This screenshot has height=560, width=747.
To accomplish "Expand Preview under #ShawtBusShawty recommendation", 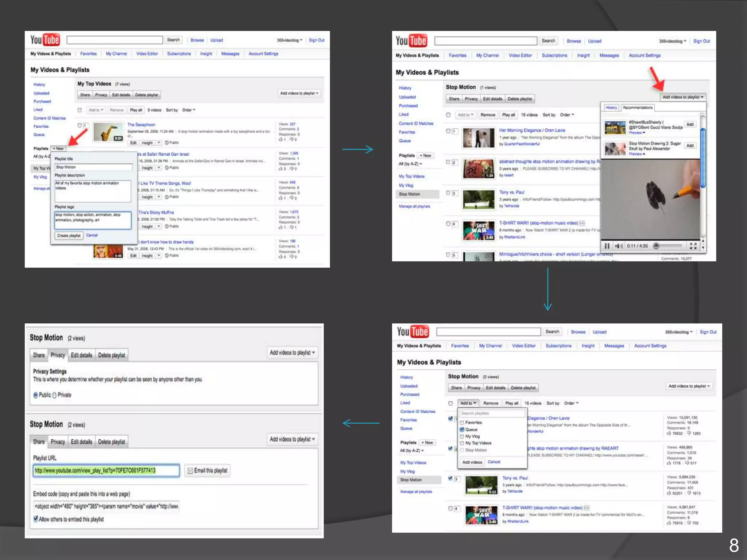I will click(x=636, y=133).
